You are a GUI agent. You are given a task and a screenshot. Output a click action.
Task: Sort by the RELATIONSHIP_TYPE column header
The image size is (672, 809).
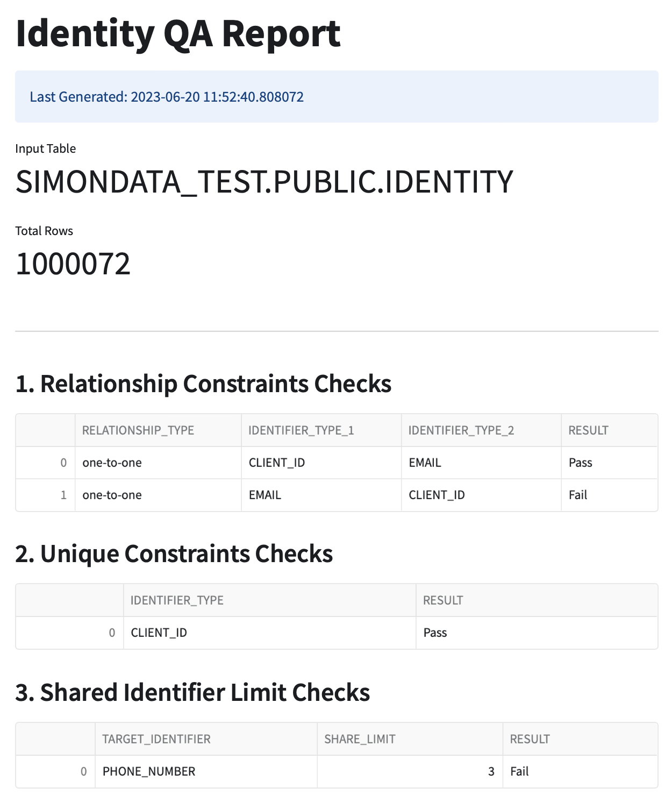point(138,430)
